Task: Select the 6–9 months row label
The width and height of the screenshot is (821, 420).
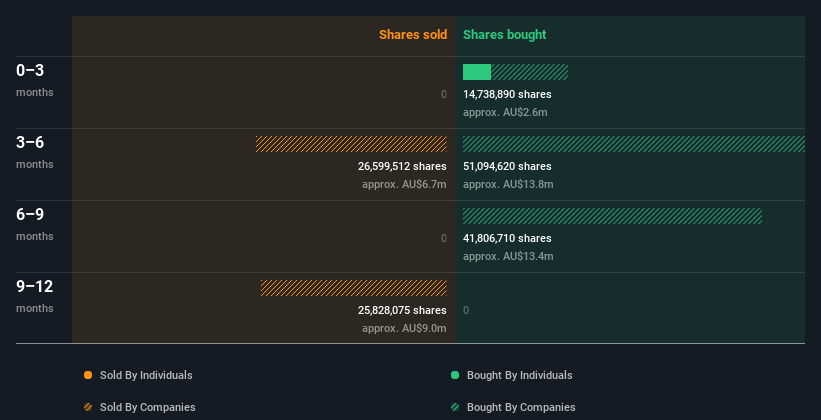Action: click(x=35, y=224)
